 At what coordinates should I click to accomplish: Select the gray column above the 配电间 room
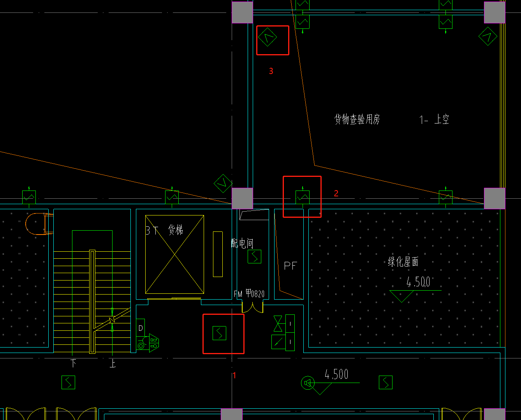coord(242,198)
